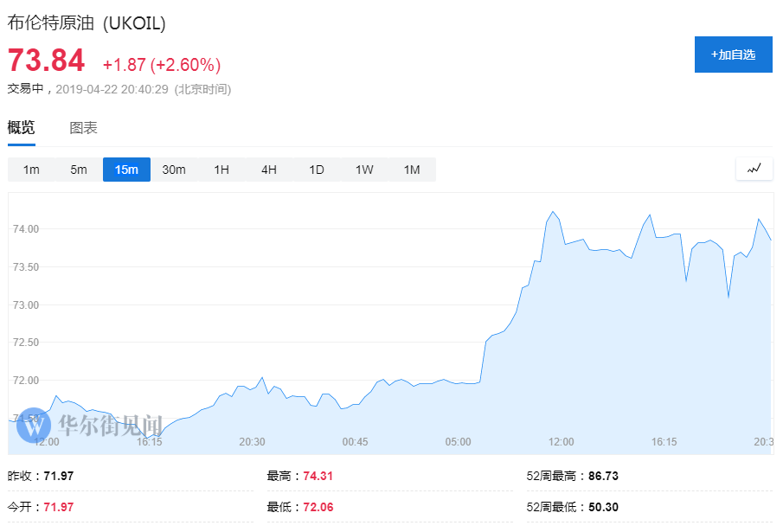Switch to 1M monthly interval
The width and height of the screenshot is (783, 532).
412,170
